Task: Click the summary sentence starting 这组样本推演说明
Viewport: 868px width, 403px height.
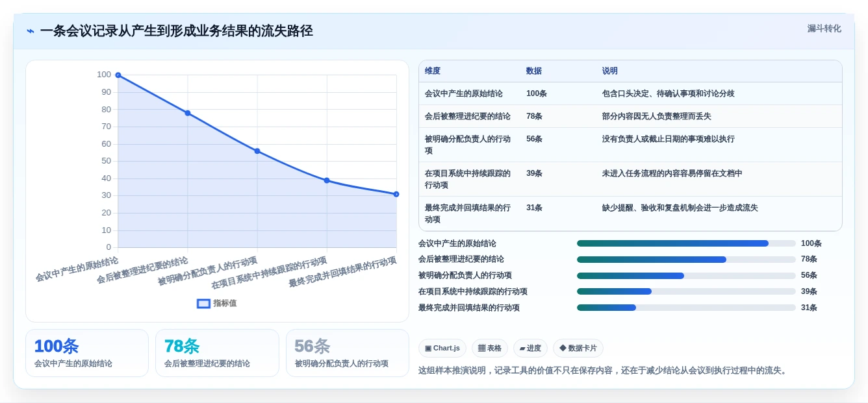Action: click(604, 371)
